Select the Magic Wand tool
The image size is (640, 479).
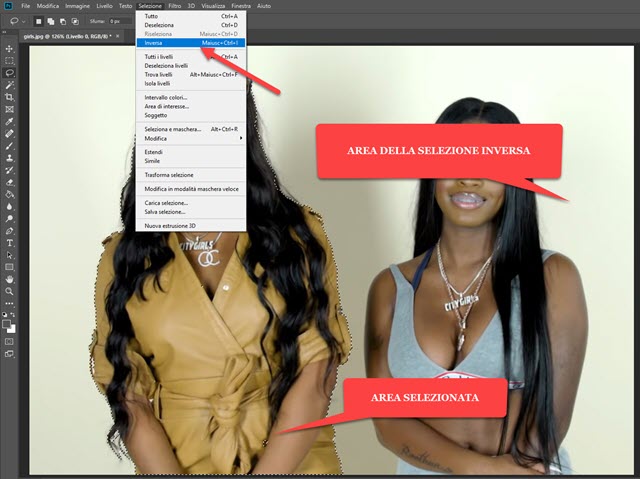pos(9,85)
